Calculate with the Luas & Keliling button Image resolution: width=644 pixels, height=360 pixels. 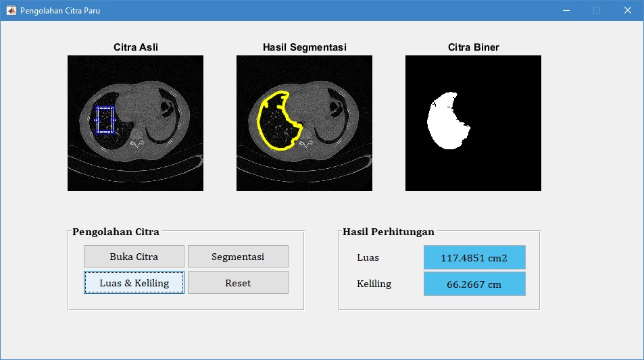tap(134, 283)
